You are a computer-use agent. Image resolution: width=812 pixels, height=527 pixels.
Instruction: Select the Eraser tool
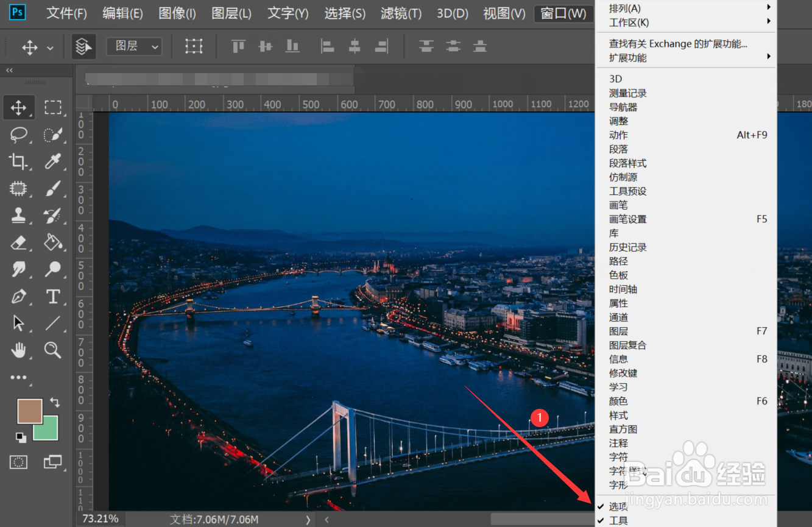(x=18, y=242)
